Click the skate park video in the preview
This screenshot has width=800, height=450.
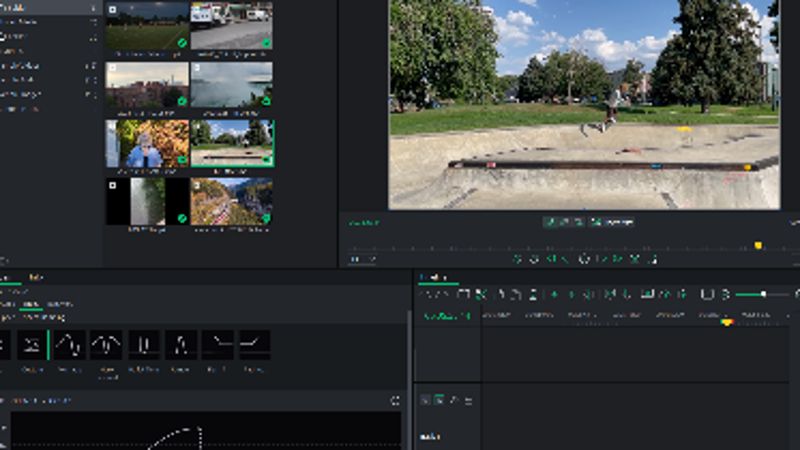[x=584, y=105]
